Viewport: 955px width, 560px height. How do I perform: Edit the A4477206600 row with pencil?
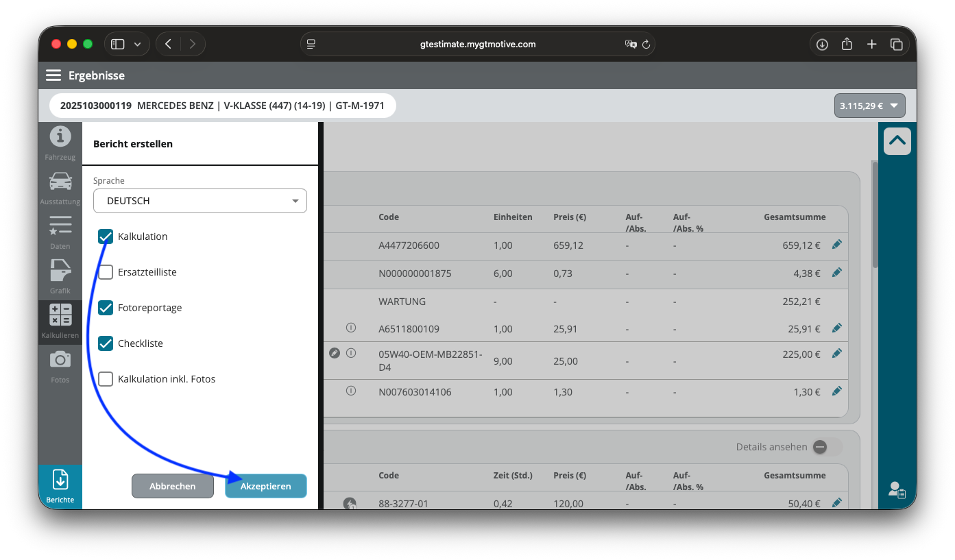[836, 244]
